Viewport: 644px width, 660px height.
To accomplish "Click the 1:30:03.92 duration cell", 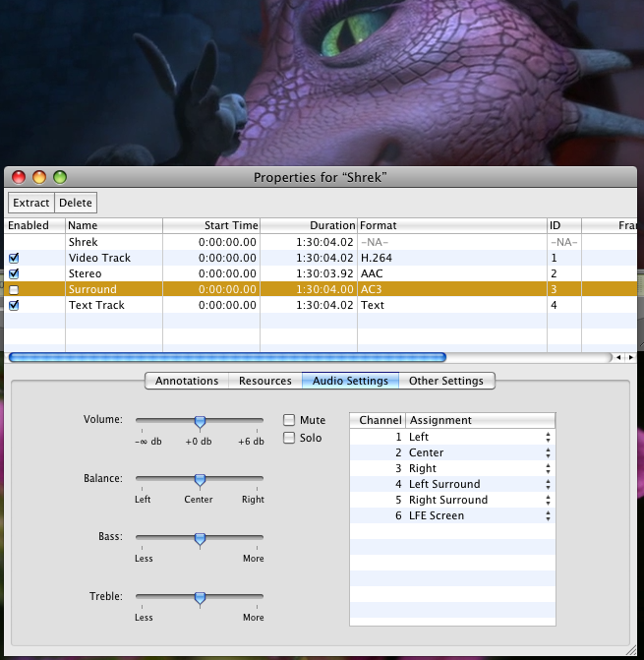I will tap(324, 273).
